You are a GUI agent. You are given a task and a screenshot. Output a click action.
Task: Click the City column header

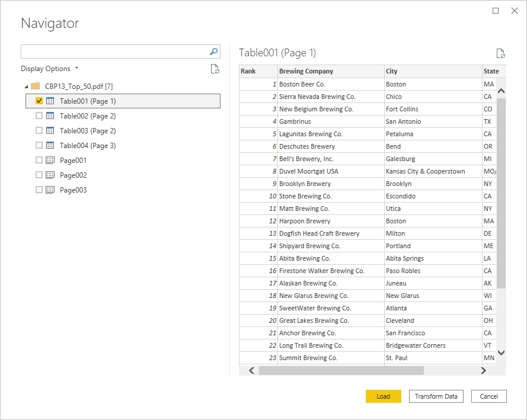click(433, 71)
